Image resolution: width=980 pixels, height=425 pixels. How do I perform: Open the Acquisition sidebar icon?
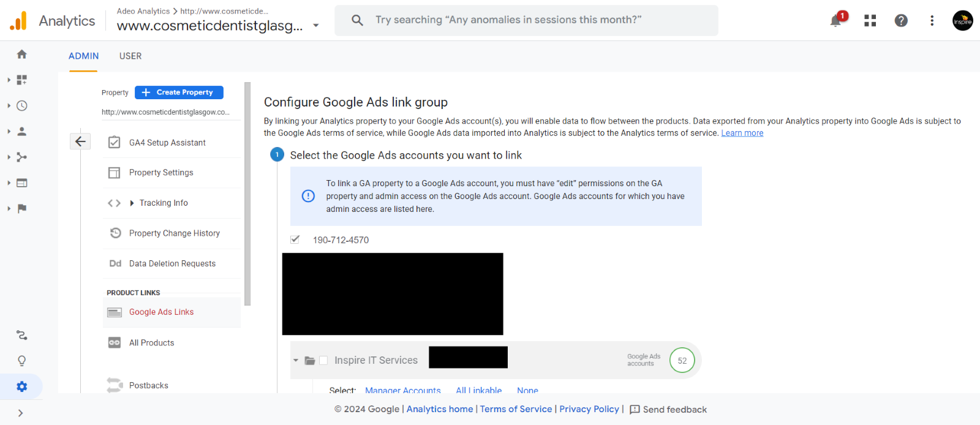[22, 157]
